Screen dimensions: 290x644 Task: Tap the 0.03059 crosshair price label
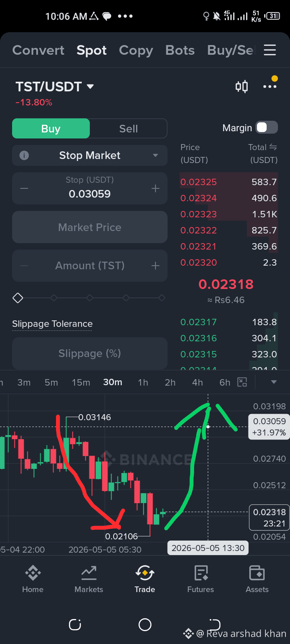(x=269, y=427)
